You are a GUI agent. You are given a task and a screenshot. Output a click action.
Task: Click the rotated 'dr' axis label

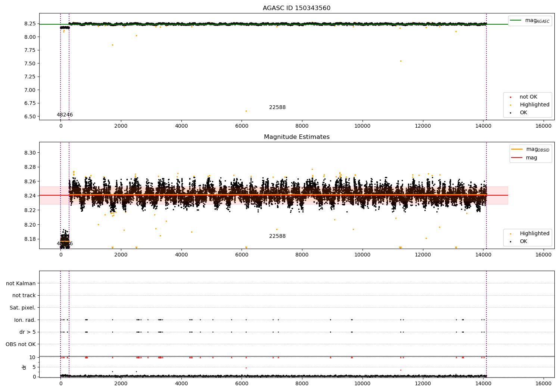[24, 367]
